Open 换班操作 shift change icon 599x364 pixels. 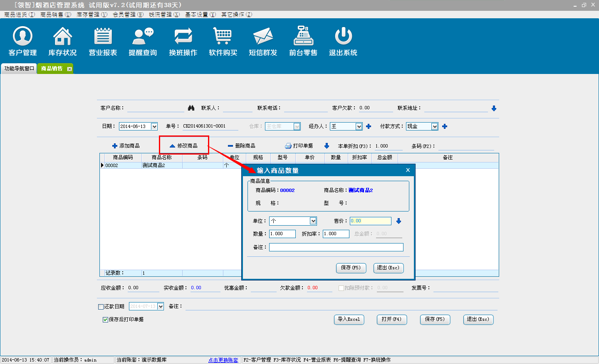[183, 37]
